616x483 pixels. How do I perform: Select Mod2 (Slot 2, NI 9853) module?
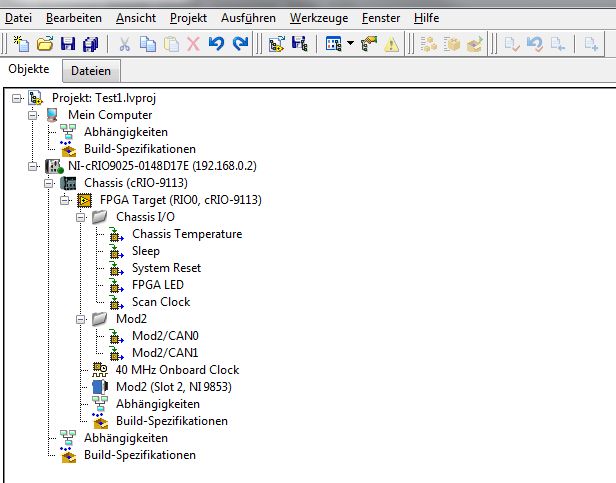[x=174, y=387]
